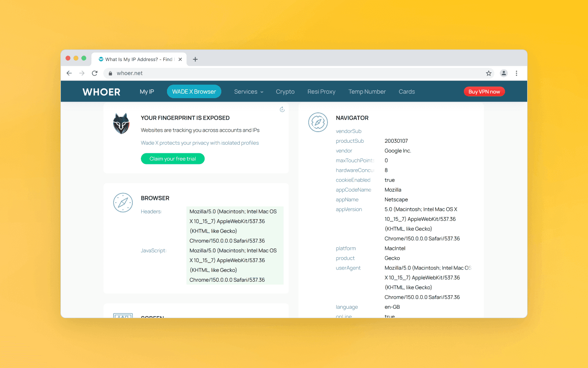Select the vendorSub navigator row
Viewport: 588px width, 368px height.
coord(349,131)
